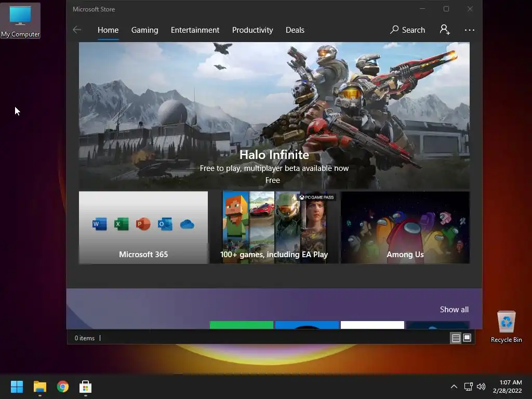This screenshot has width=532, height=399.
Task: Minimize the Microsoft Store window
Action: pyautogui.click(x=422, y=9)
